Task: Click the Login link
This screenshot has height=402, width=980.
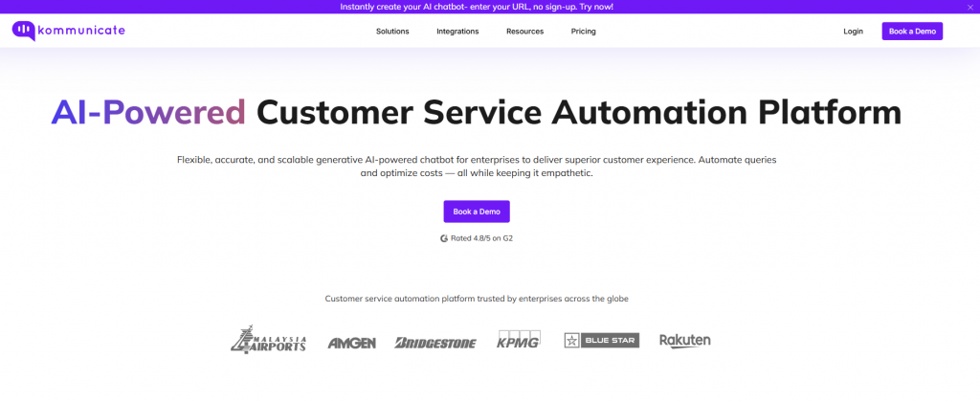Action: pos(853,32)
